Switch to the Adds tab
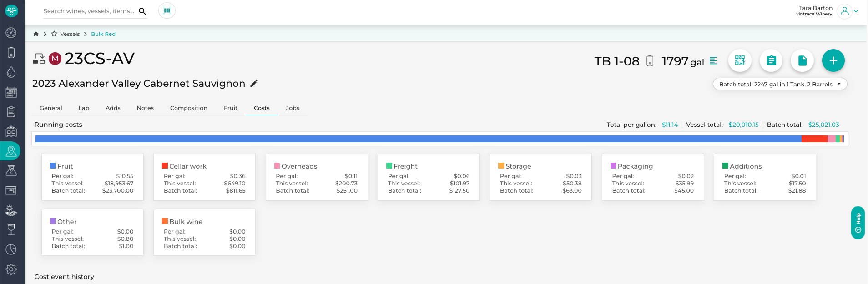Image resolution: width=868 pixels, height=284 pixels. click(x=113, y=108)
